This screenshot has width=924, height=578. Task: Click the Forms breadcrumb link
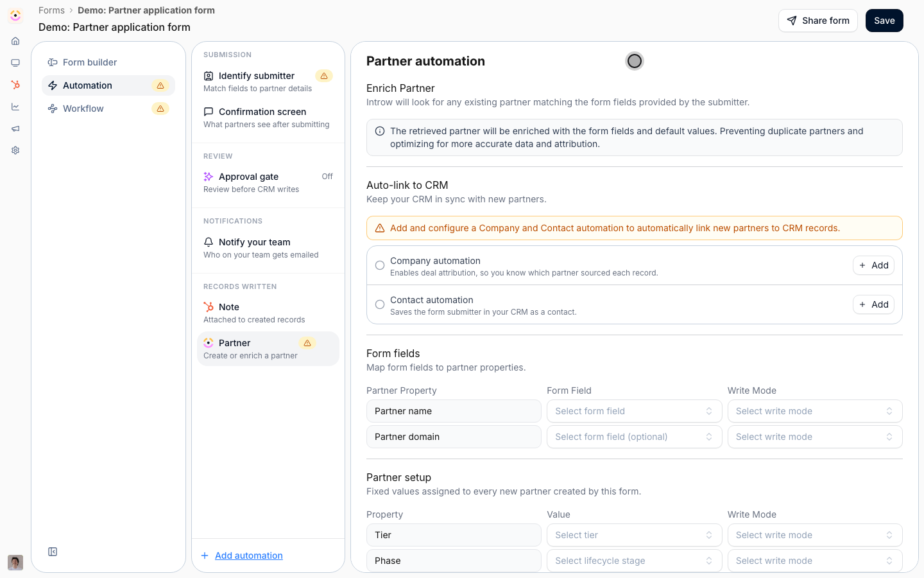pyautogui.click(x=51, y=10)
